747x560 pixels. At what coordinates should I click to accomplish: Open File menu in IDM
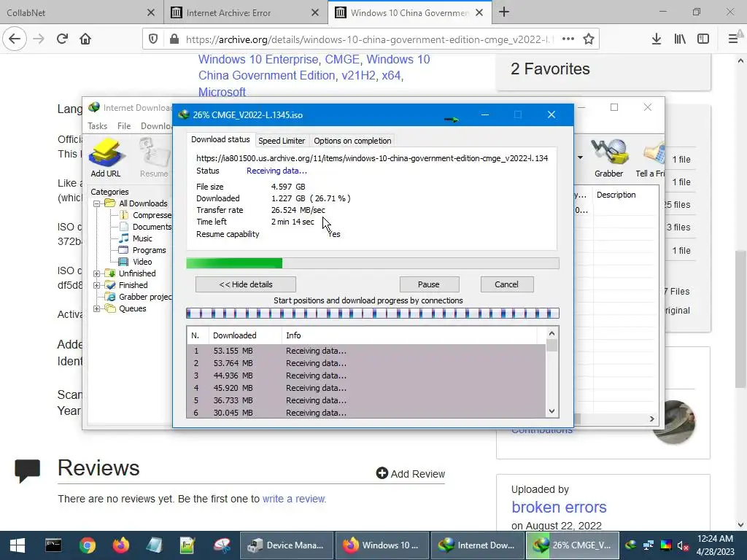[124, 125]
